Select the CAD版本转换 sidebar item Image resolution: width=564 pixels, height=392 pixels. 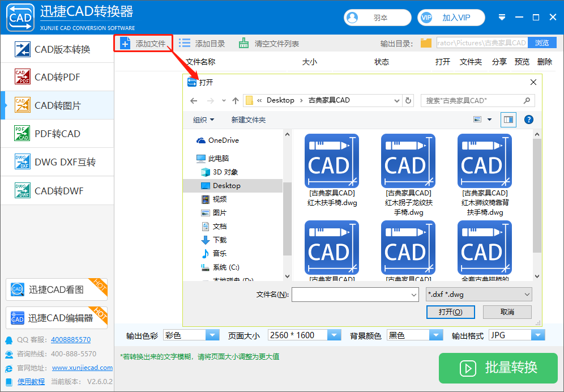click(57, 49)
